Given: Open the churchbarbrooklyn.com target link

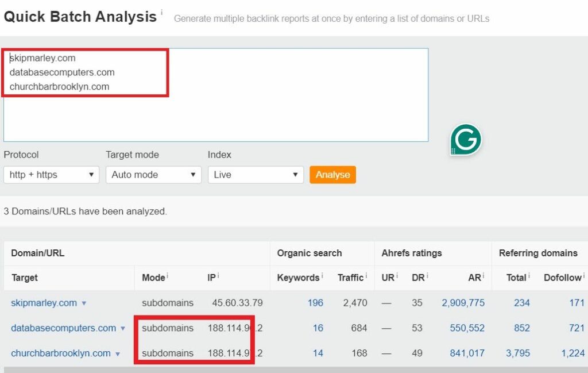Looking at the screenshot, I should tap(61, 353).
